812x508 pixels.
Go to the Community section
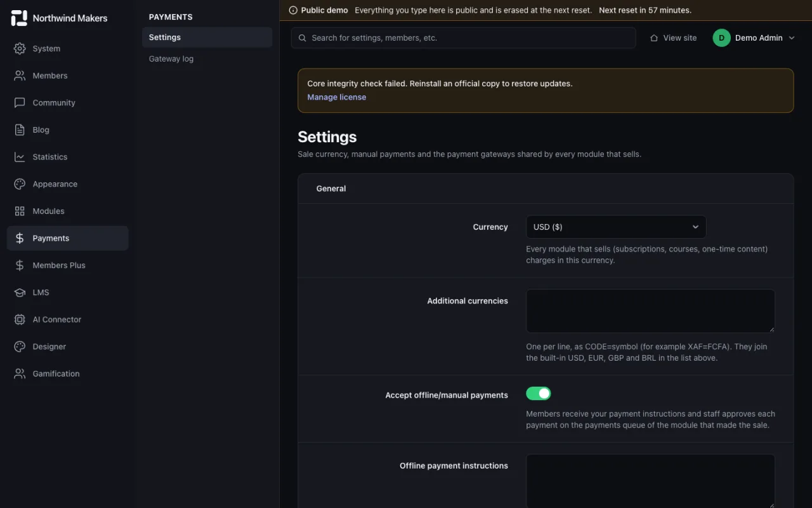[67, 103]
